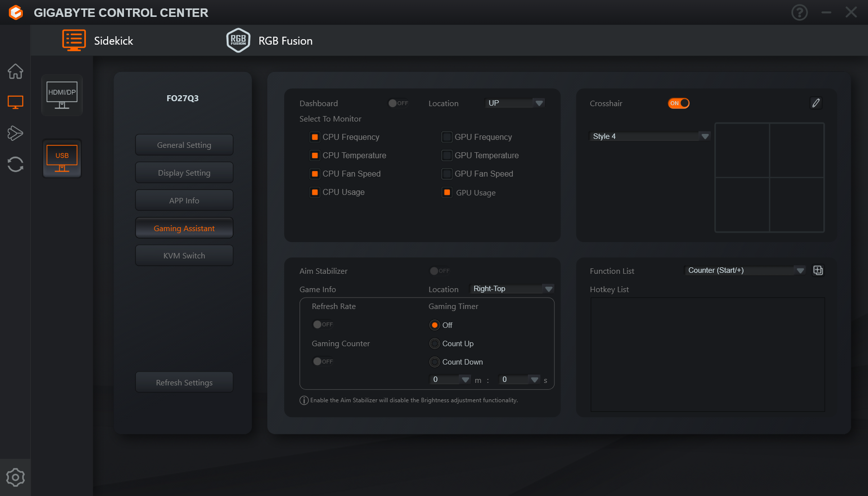868x496 pixels.
Task: Uncheck CPU Frequency checkbox
Action: pyautogui.click(x=315, y=137)
